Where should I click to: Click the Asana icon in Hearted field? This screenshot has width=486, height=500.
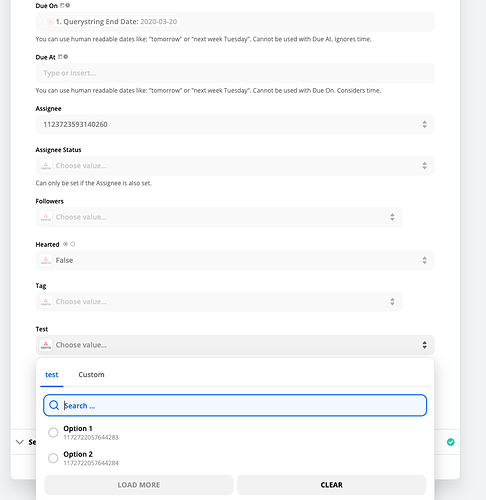pyautogui.click(x=46, y=260)
